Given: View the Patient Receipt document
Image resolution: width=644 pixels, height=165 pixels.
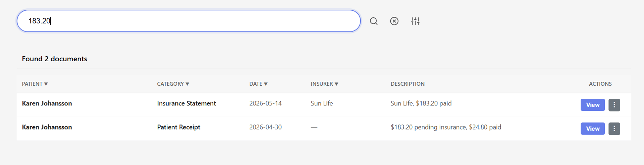Looking at the screenshot, I should tap(593, 129).
